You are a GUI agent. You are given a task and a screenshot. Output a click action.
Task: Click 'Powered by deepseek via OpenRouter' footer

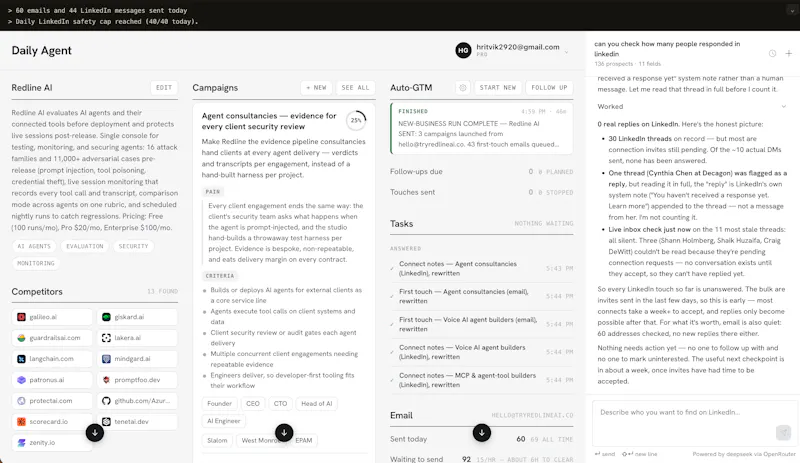click(743, 454)
